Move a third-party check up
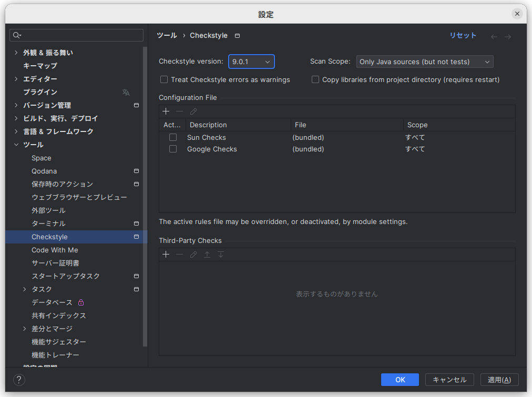The width and height of the screenshot is (532, 397). pyautogui.click(x=207, y=255)
